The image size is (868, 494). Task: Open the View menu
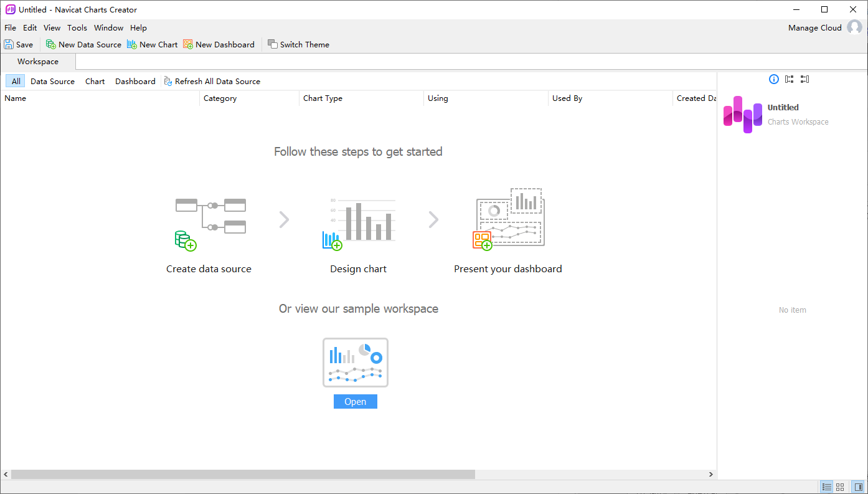point(52,27)
